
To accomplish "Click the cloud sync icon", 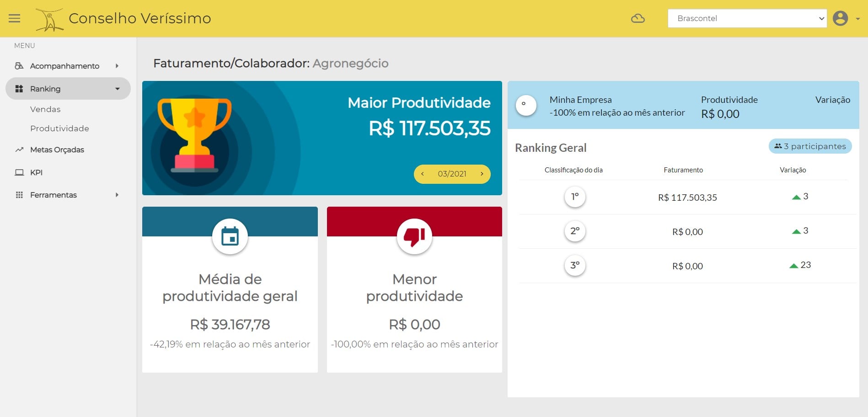I will point(638,18).
